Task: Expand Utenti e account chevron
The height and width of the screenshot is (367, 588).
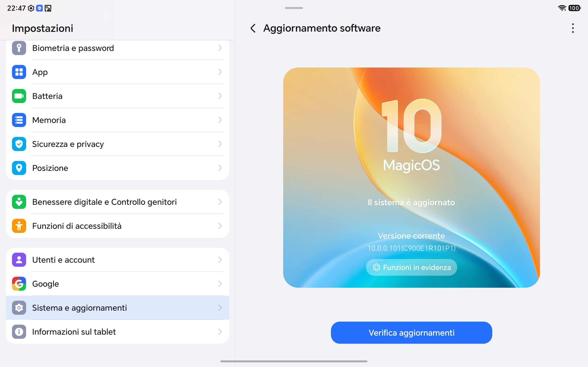Action: coord(220,260)
